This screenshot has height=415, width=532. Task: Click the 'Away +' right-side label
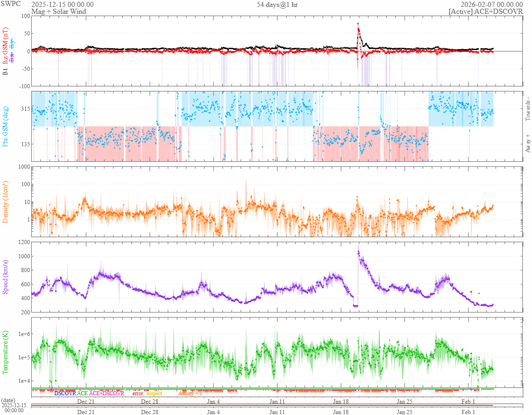527,143
